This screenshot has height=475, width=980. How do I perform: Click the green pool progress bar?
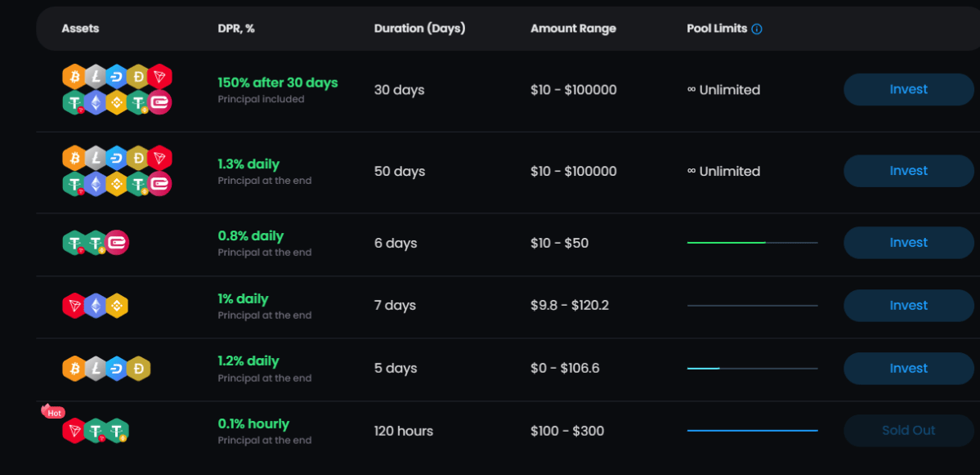click(727, 242)
